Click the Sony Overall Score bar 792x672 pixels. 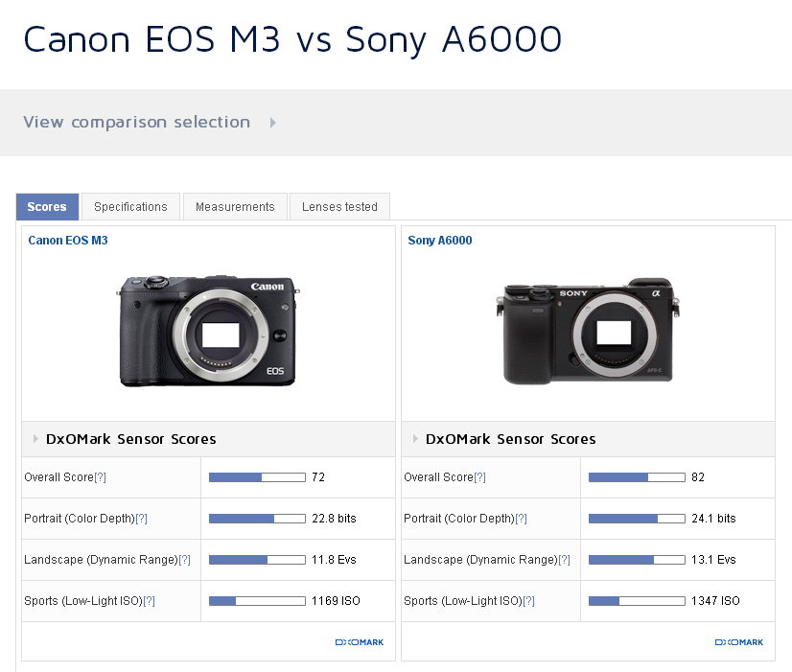637,477
